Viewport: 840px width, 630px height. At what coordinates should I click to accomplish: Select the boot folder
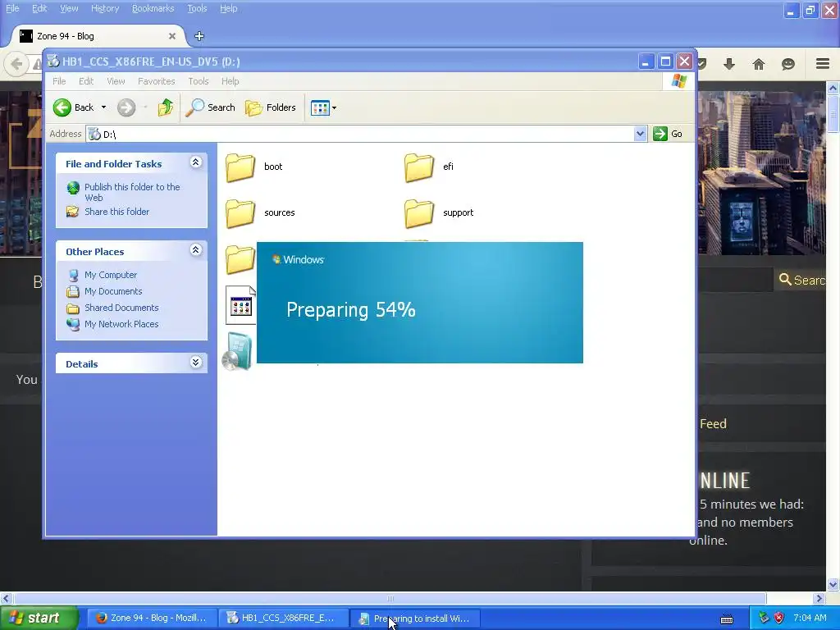pos(253,167)
